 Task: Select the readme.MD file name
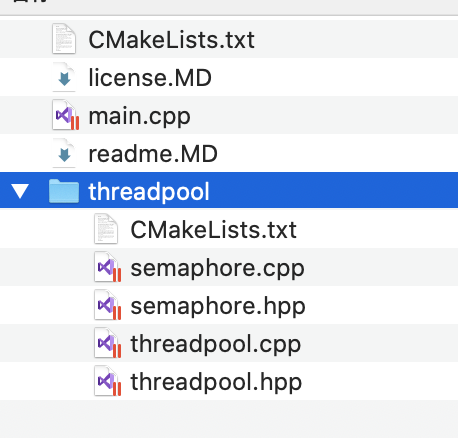(x=153, y=154)
